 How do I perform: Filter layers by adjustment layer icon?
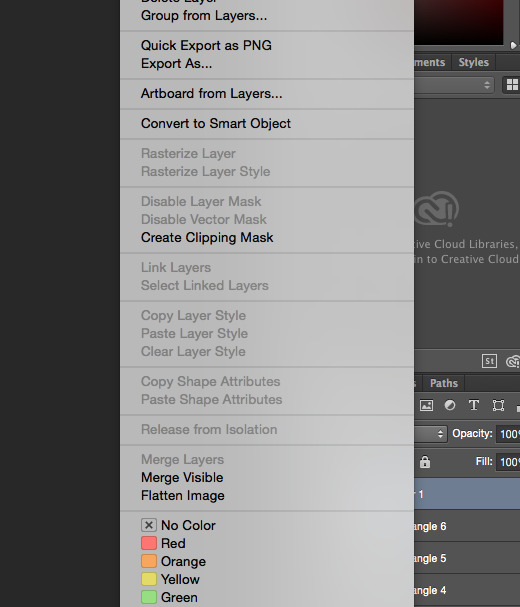tap(450, 405)
